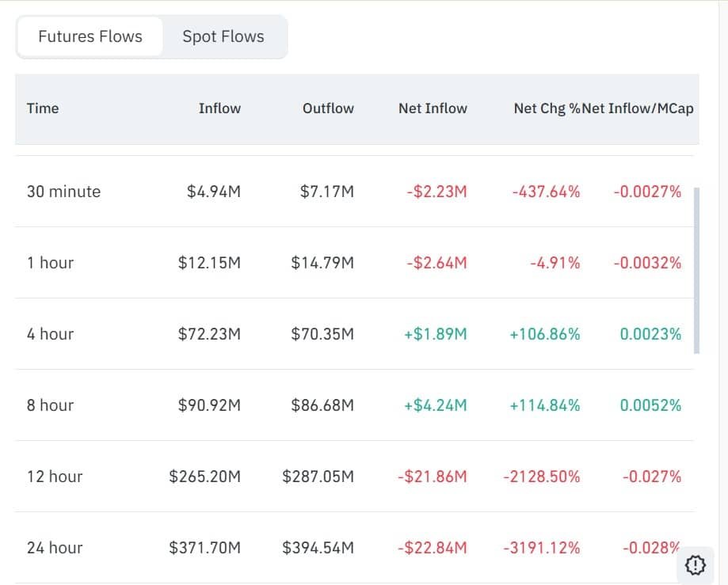728x585 pixels.
Task: Switch to the Futures Flows tab
Action: [90, 36]
